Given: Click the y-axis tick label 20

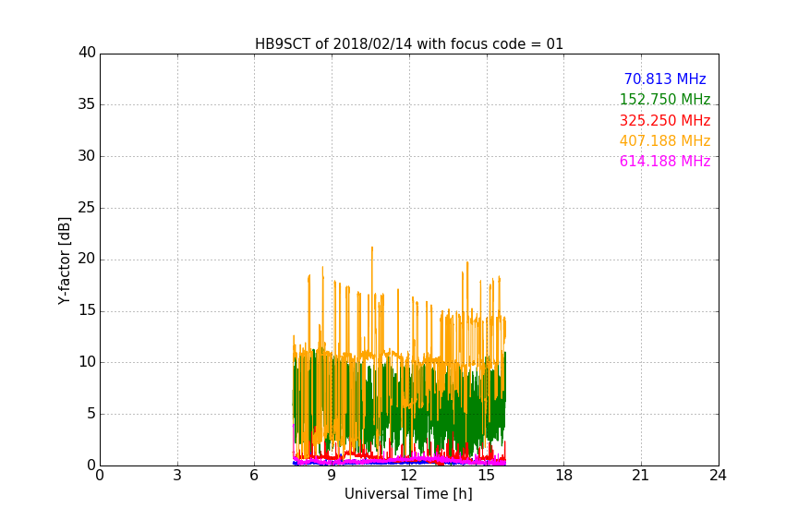Looking at the screenshot, I should pos(87,259).
